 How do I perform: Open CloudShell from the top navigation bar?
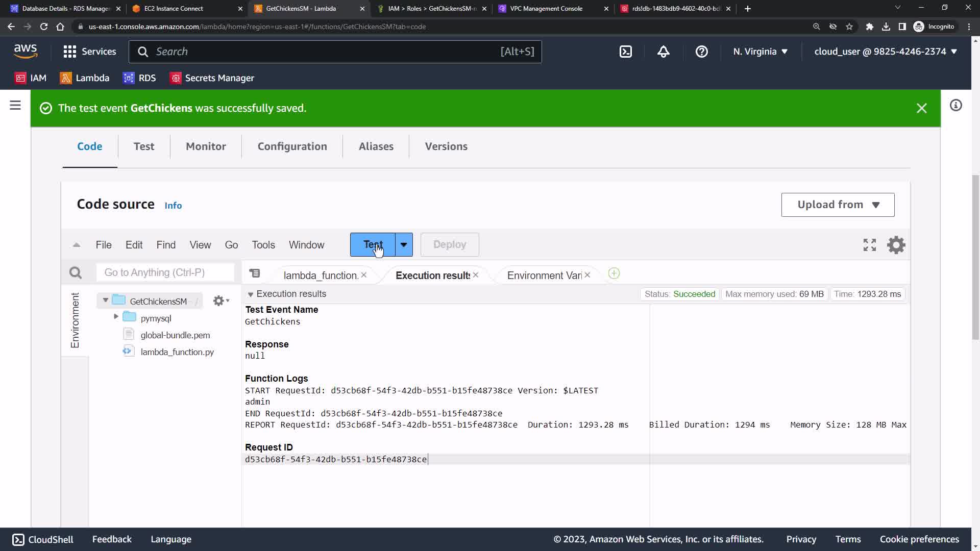[x=626, y=52]
